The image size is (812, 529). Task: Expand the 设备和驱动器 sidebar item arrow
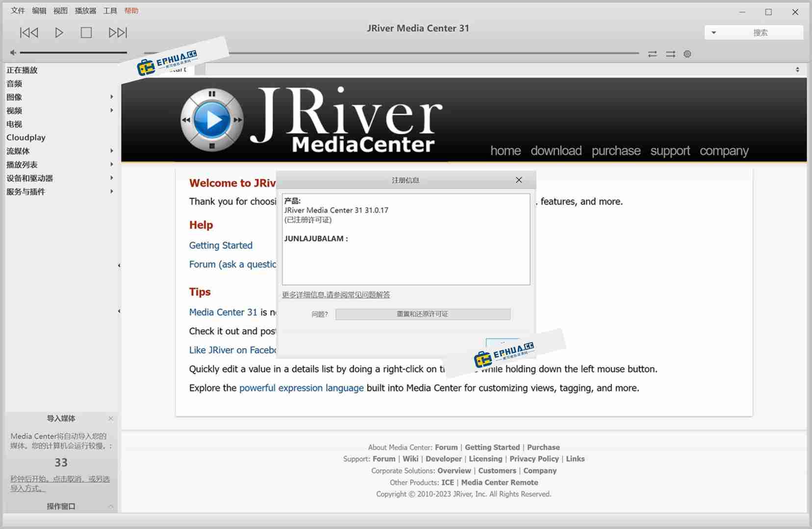point(112,178)
